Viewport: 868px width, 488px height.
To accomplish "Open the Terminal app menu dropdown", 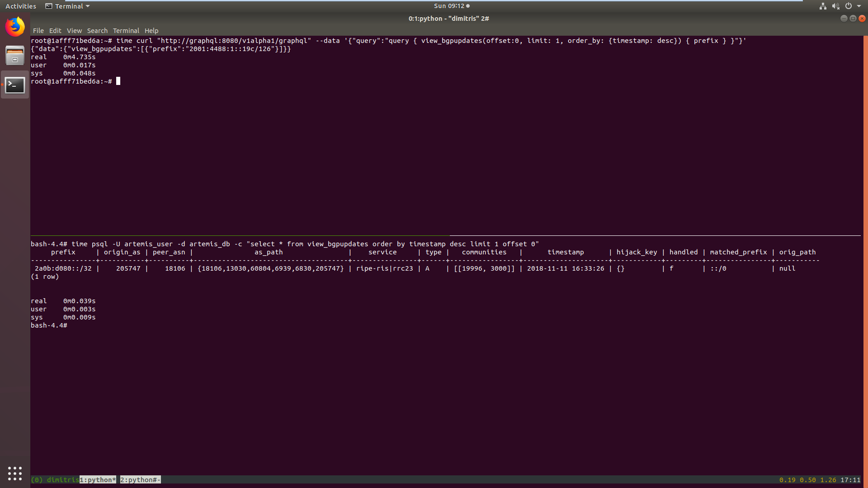I will [68, 6].
